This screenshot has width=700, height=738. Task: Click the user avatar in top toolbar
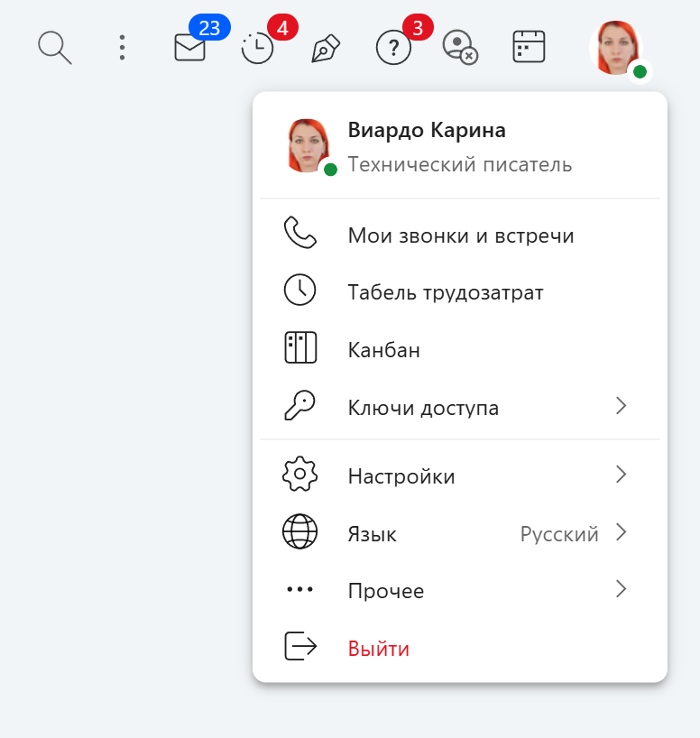pos(616,48)
